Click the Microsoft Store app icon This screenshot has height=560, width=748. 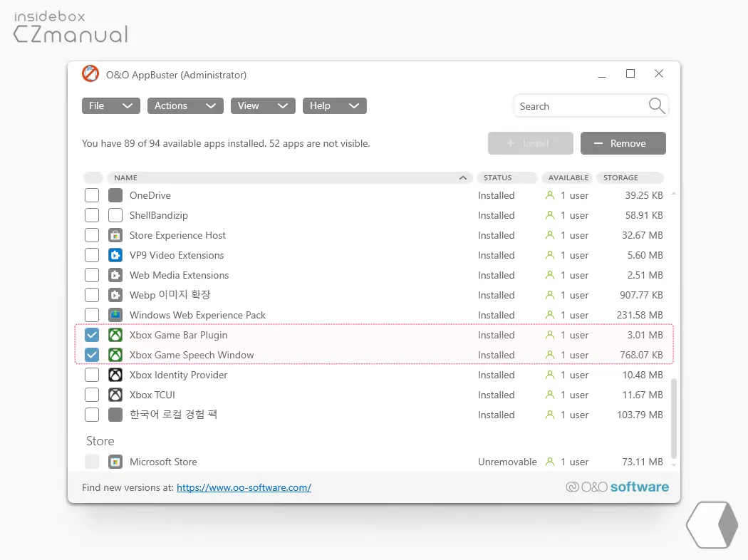[x=115, y=462]
